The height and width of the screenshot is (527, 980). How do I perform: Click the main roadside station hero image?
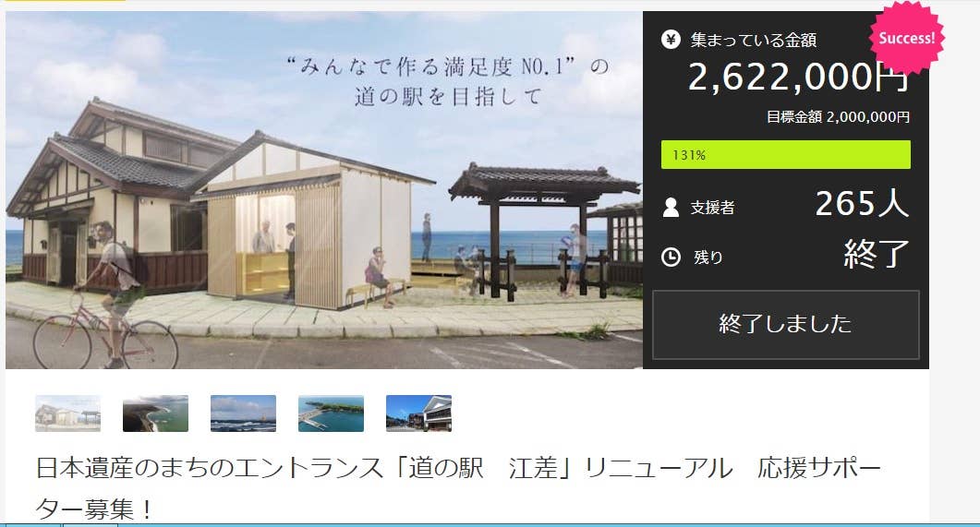click(324, 190)
